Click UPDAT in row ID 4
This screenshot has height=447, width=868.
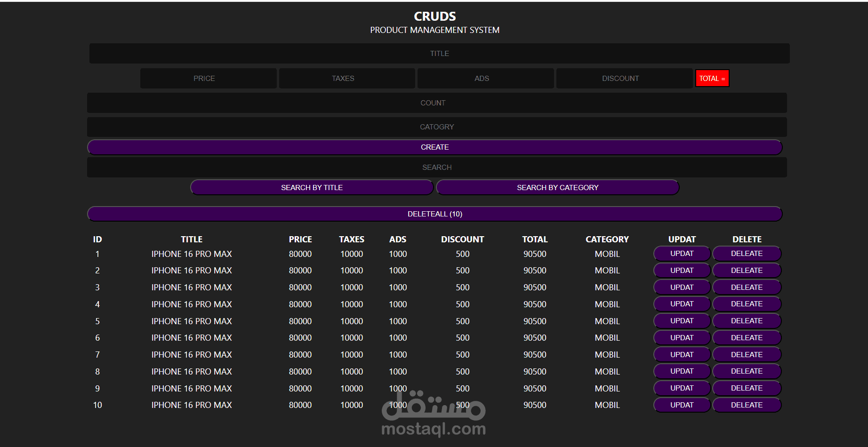[682, 304]
